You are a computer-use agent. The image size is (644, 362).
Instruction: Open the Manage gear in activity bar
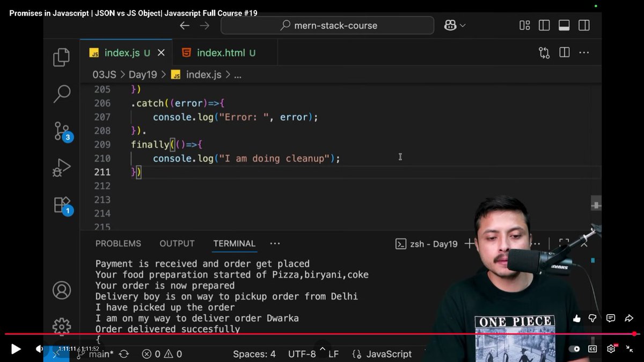62,326
